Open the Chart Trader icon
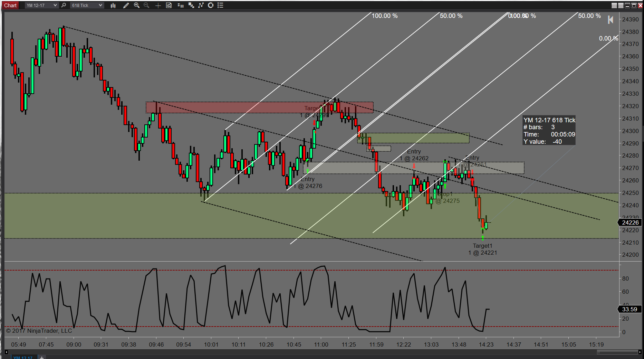Viewport: 644px width, 359px height. tap(180, 5)
